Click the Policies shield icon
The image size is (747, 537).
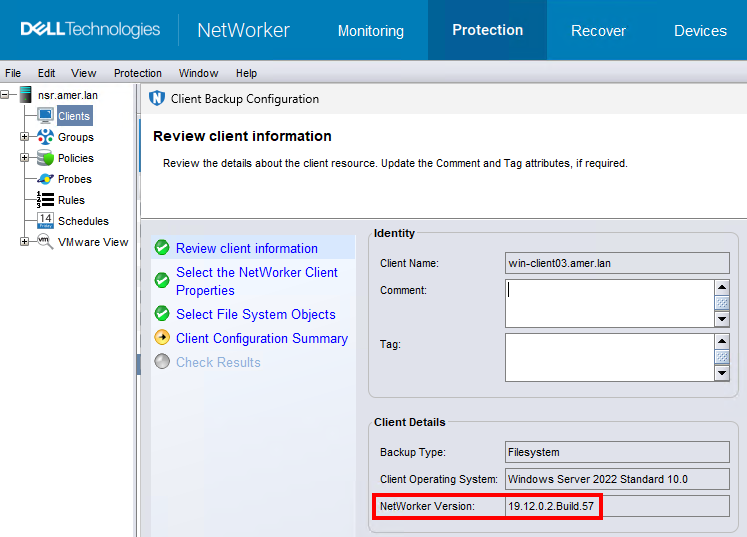click(x=46, y=158)
